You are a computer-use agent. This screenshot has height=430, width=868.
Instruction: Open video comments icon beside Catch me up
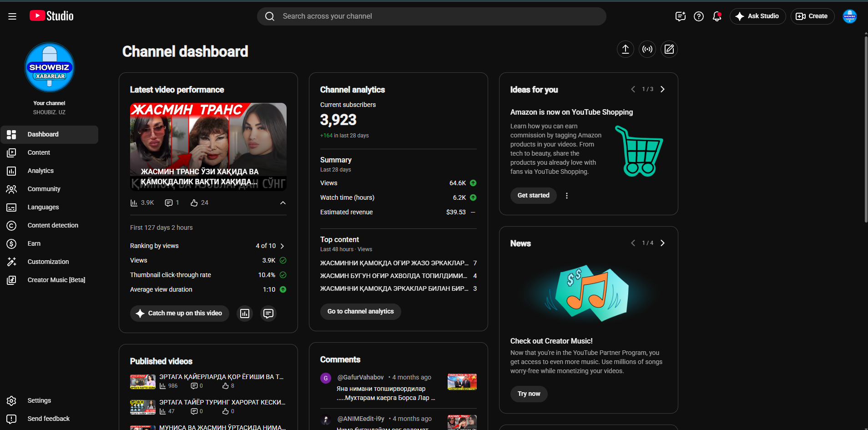[x=268, y=314]
